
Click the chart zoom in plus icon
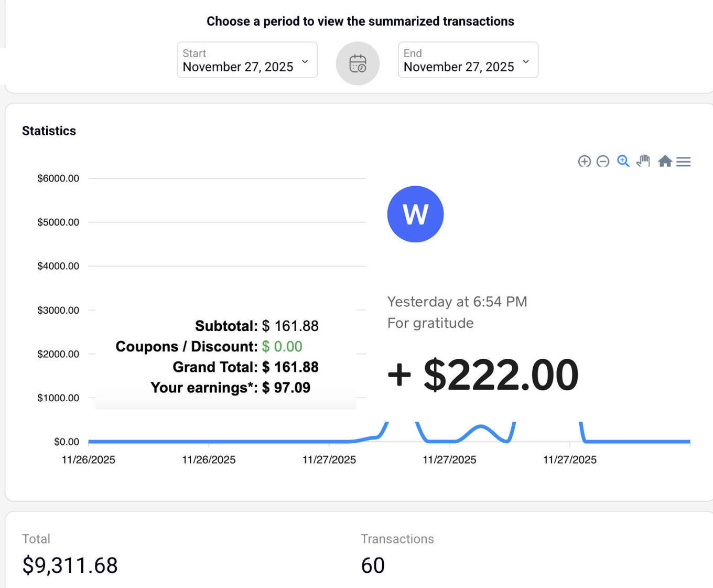click(x=584, y=162)
